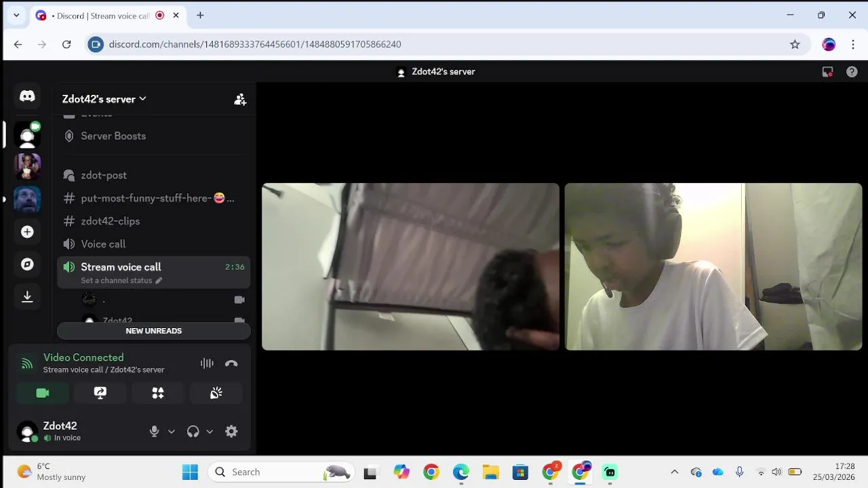
Task: Open put-most-funny-stuff-here channel
Action: point(154,198)
